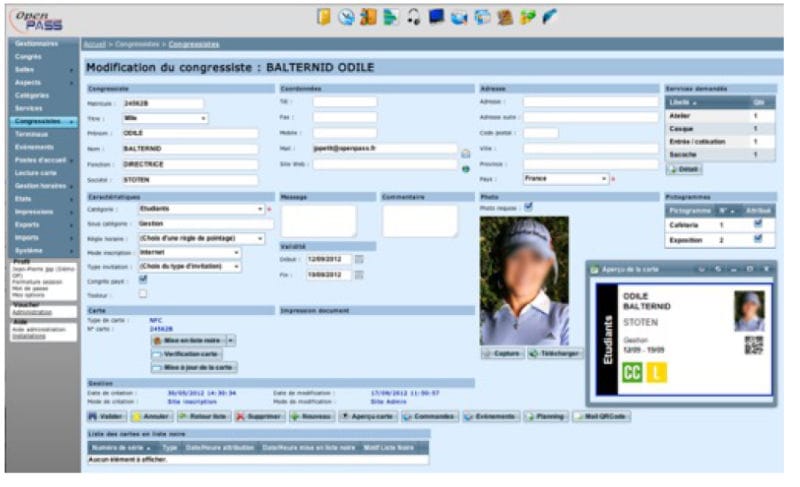This screenshot has width=800, height=487.
Task: Click Mise à jour de la carte
Action: tap(194, 368)
